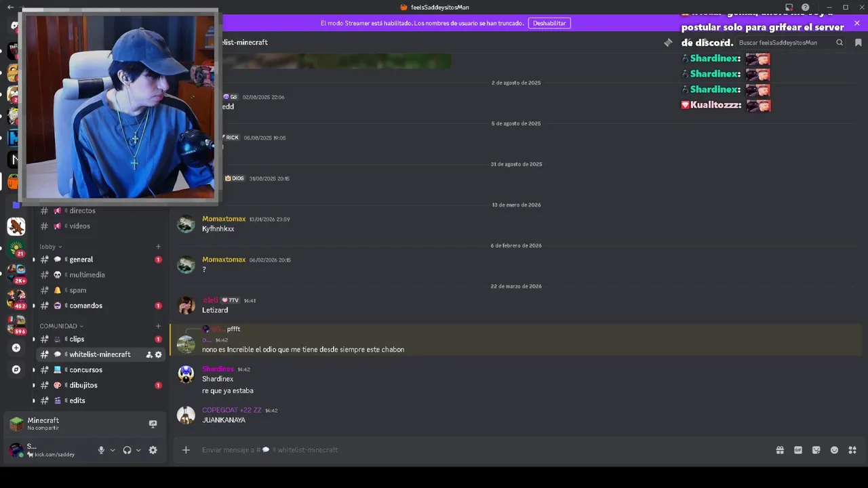The height and width of the screenshot is (488, 868).
Task: Click the 're que ya estaba' message text
Action: click(x=228, y=391)
